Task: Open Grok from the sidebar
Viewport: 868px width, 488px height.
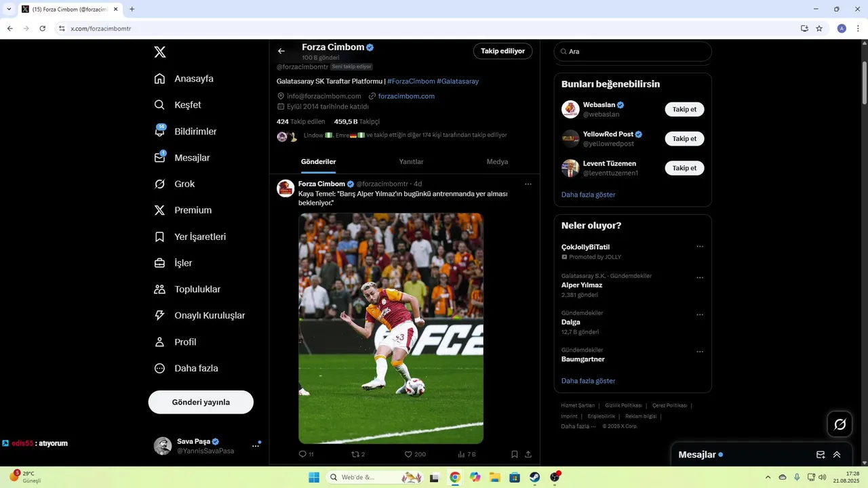Action: [x=174, y=184]
